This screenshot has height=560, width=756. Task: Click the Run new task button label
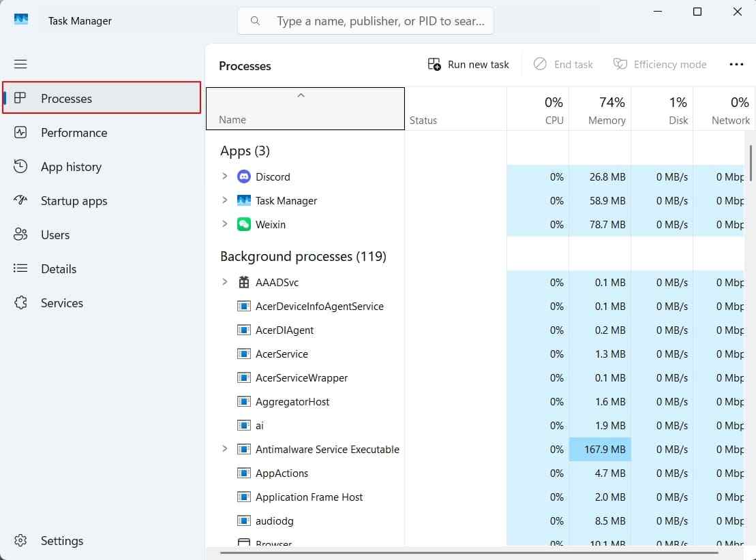[479, 65]
